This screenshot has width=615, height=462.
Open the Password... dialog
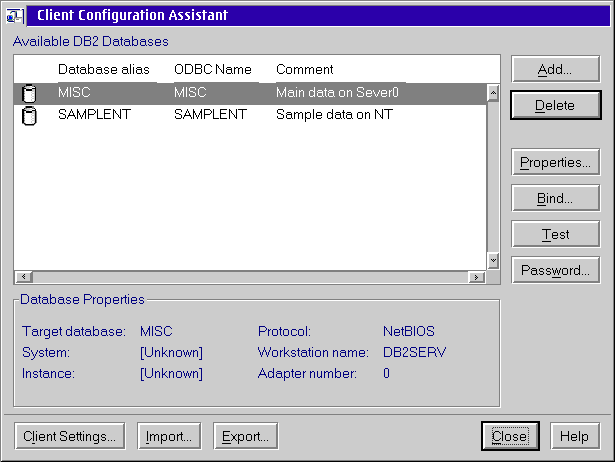555,270
